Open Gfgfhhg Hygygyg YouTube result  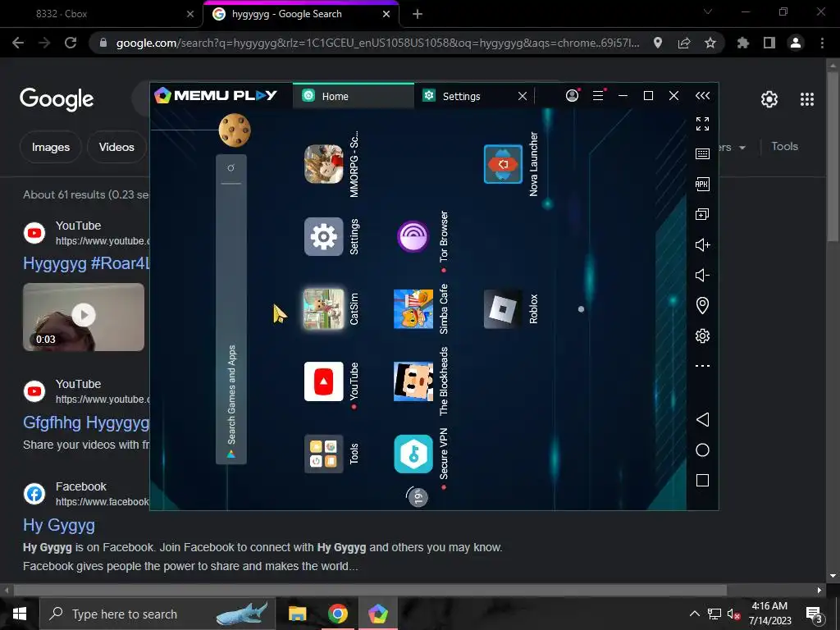(86, 422)
